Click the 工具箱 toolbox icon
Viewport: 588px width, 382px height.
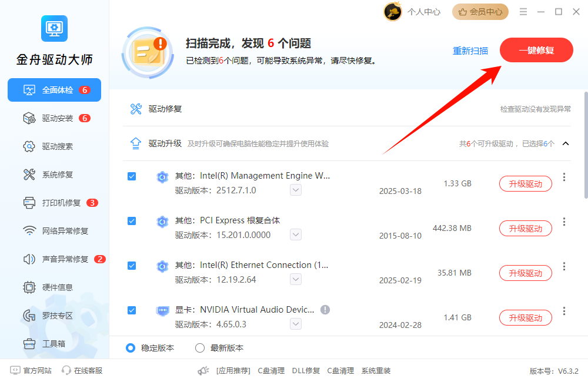tap(29, 344)
